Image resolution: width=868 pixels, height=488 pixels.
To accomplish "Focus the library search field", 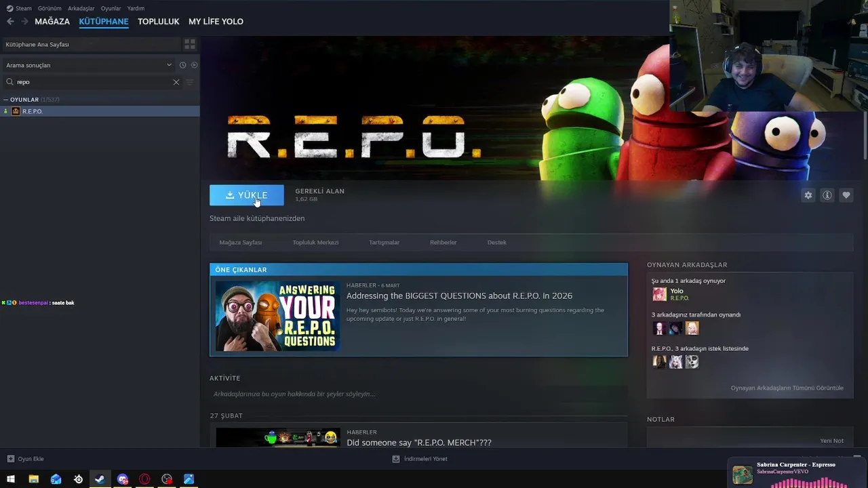I will [x=92, y=82].
